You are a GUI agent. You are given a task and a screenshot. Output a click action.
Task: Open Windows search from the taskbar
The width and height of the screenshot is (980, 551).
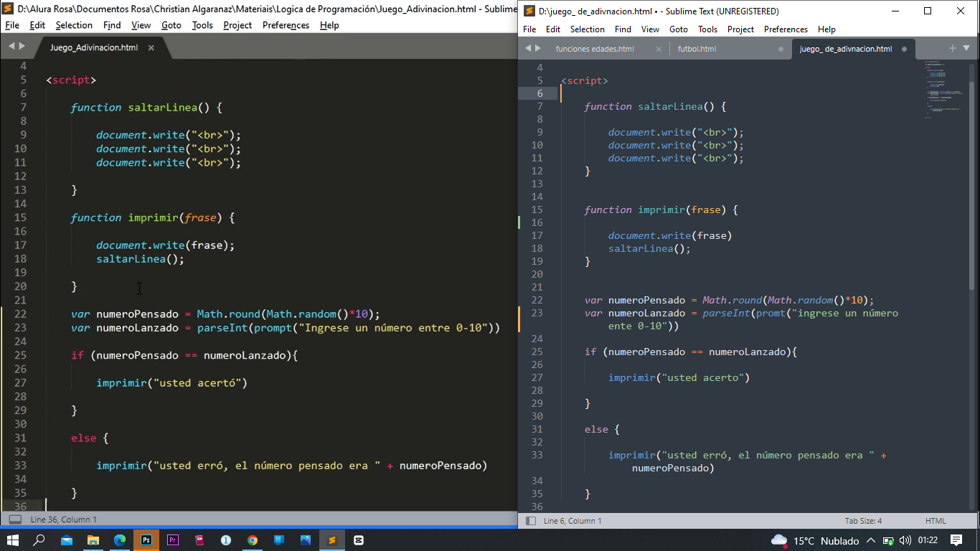pyautogui.click(x=40, y=540)
